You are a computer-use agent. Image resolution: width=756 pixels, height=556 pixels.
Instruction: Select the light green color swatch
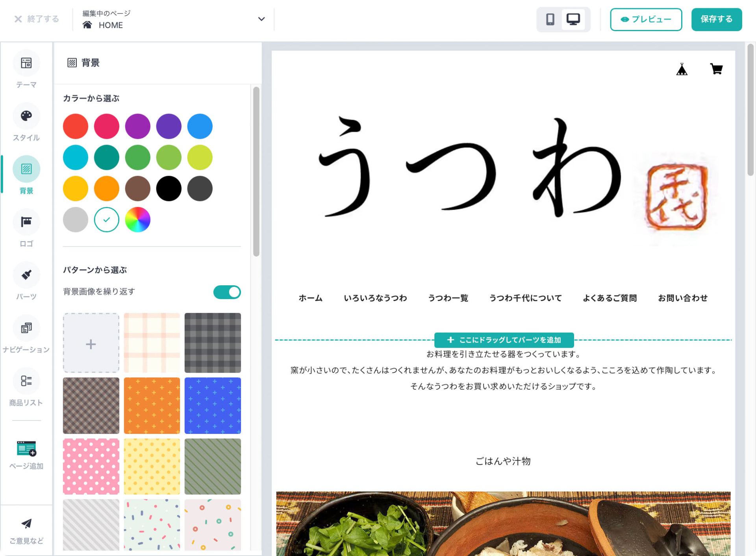point(169,158)
